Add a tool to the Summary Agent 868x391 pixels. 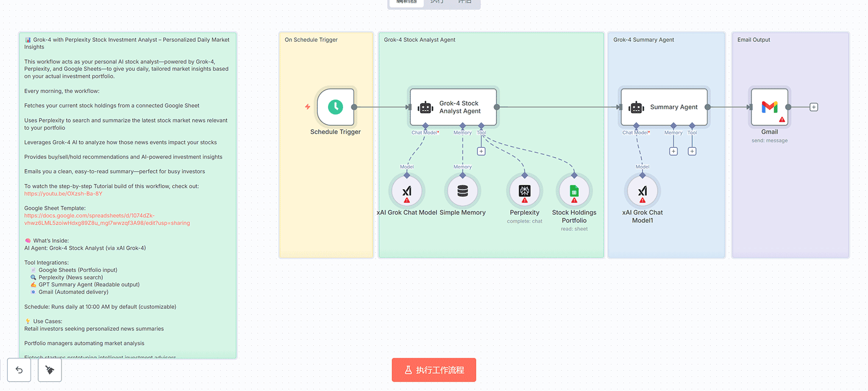(x=692, y=152)
